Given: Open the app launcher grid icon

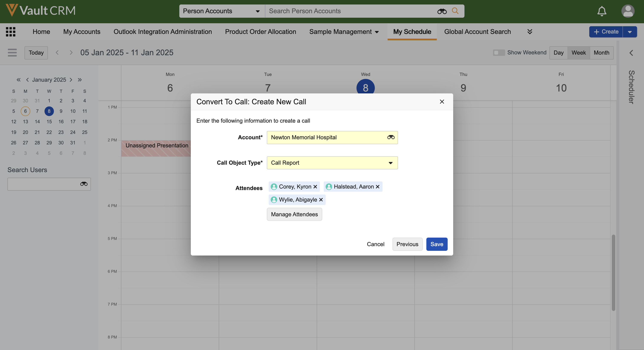Looking at the screenshot, I should [11, 32].
